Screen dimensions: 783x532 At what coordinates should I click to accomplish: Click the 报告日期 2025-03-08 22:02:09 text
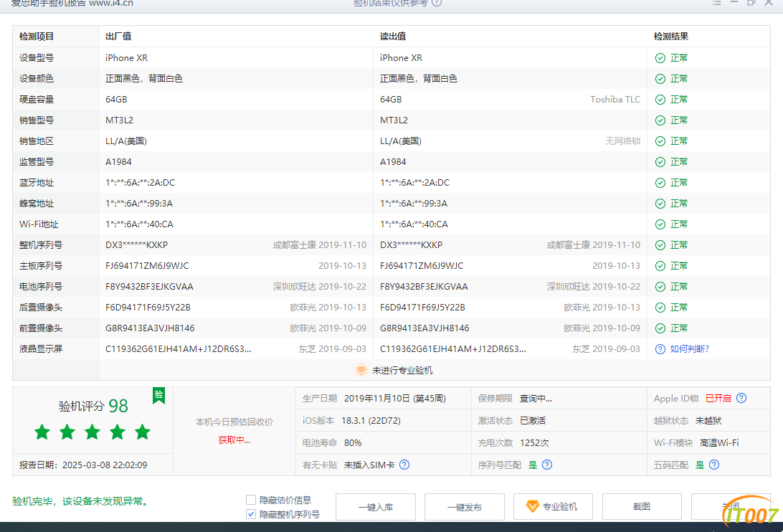(x=83, y=465)
